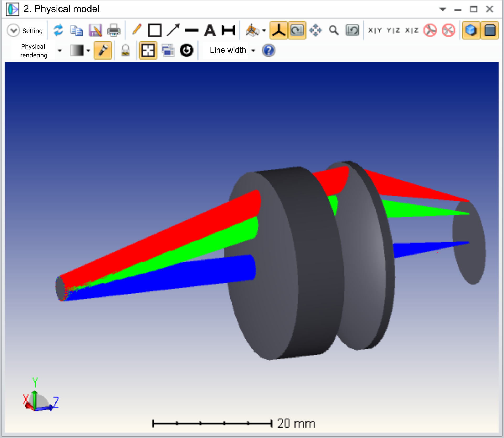Print the physical model view
Image resolution: width=504 pixels, height=438 pixels.
[113, 30]
